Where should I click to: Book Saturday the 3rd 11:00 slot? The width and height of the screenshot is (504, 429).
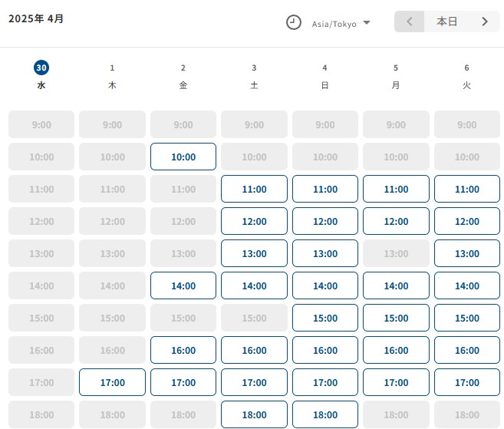coord(254,189)
